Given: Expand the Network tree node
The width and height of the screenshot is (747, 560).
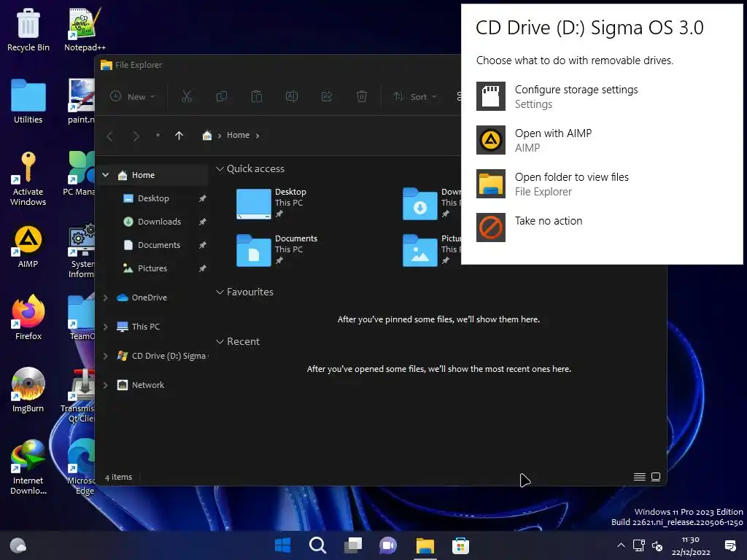Looking at the screenshot, I should pos(106,385).
